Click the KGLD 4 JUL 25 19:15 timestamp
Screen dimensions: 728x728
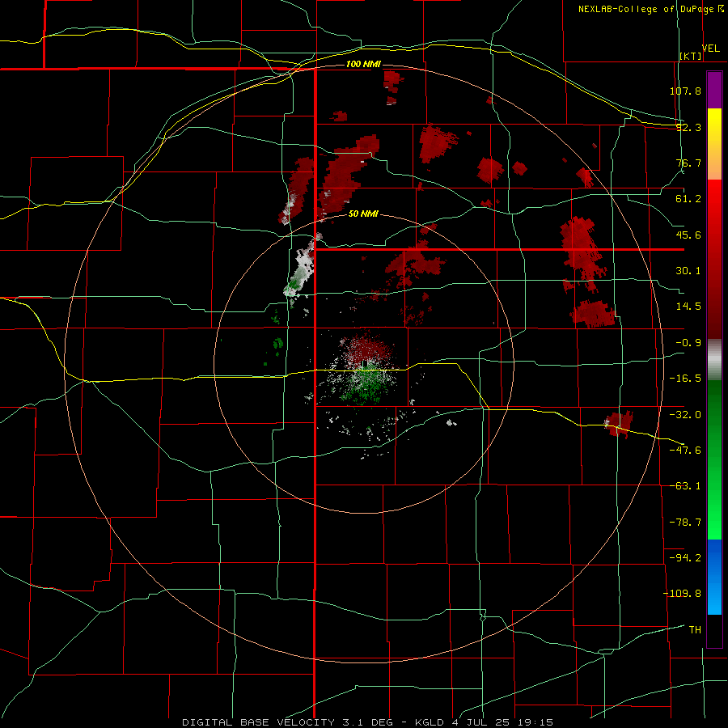(484, 722)
